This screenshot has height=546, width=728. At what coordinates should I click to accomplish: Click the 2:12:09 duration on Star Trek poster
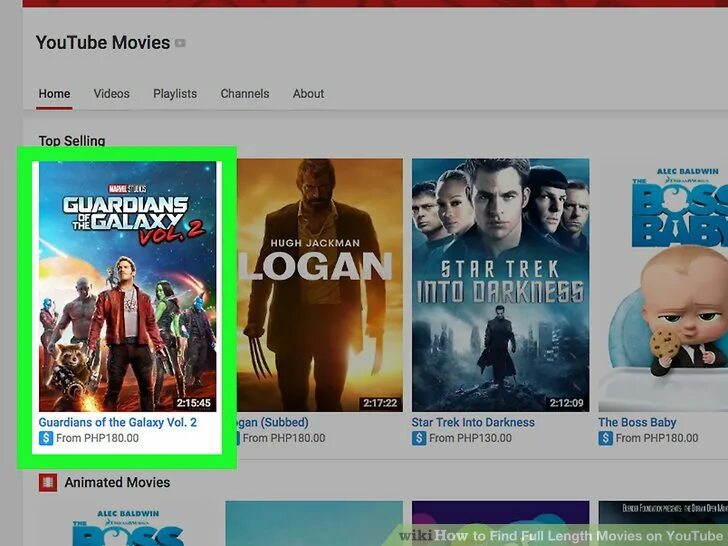coord(567,403)
